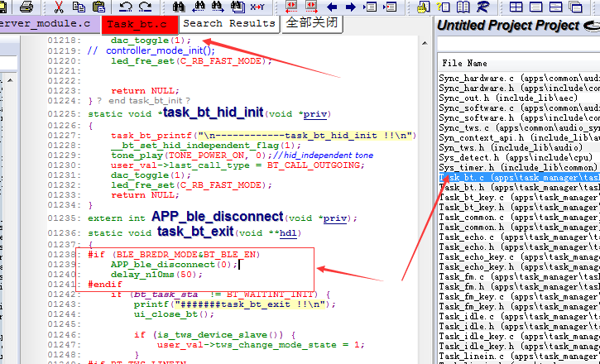Click the Replace X to Y icon
The image size is (600, 364).
[x=257, y=6]
